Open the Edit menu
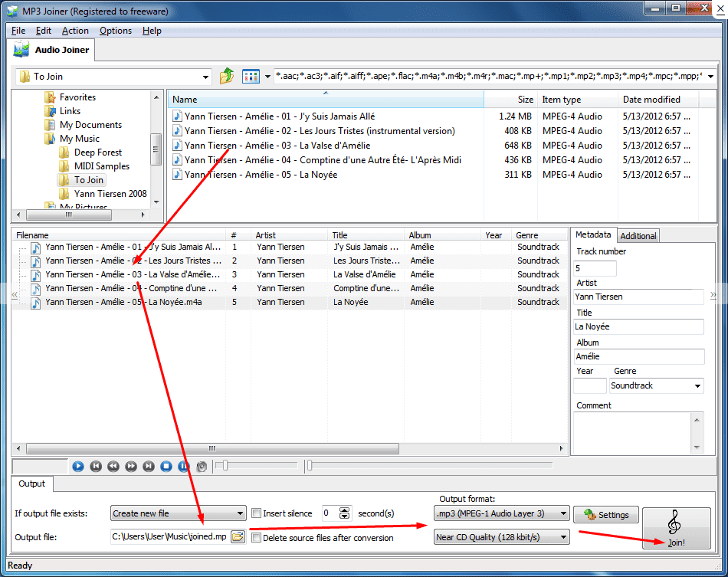The height and width of the screenshot is (577, 728). pyautogui.click(x=43, y=31)
